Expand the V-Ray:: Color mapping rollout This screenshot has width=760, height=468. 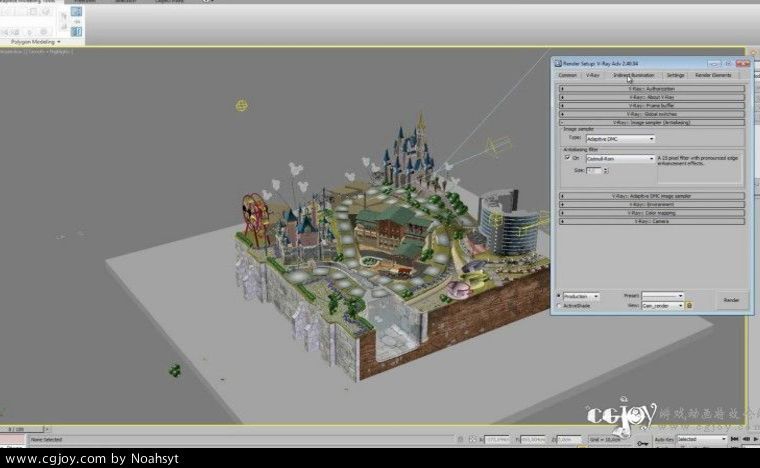[652, 213]
